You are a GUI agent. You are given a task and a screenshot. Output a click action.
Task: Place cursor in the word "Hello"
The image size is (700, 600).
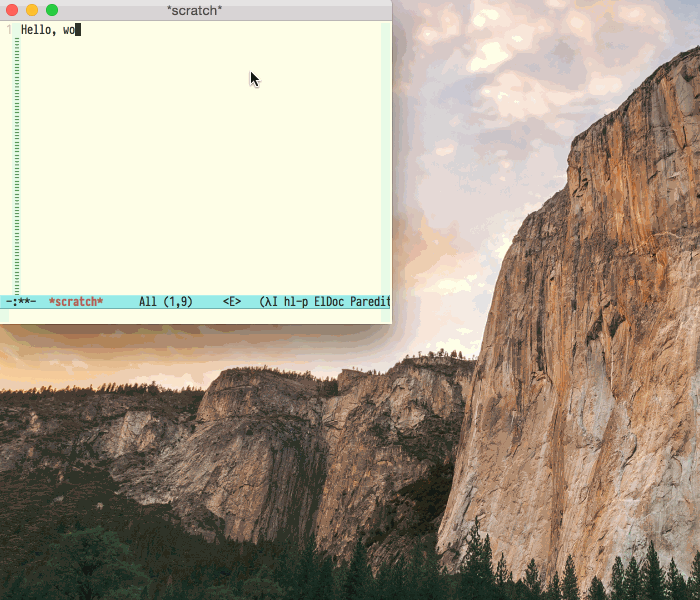pyautogui.click(x=36, y=30)
